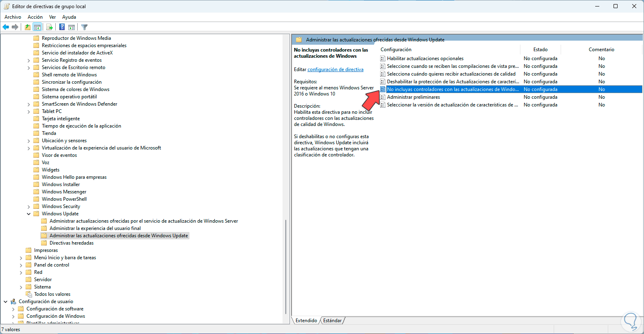Image resolution: width=644 pixels, height=334 pixels.
Task: Select the Windows Installer folder
Action: tap(61, 184)
